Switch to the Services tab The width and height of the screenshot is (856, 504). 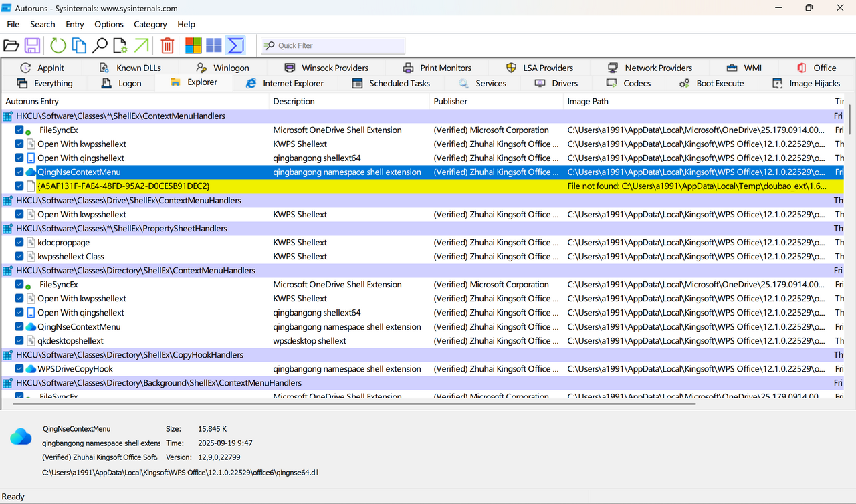[482, 84]
